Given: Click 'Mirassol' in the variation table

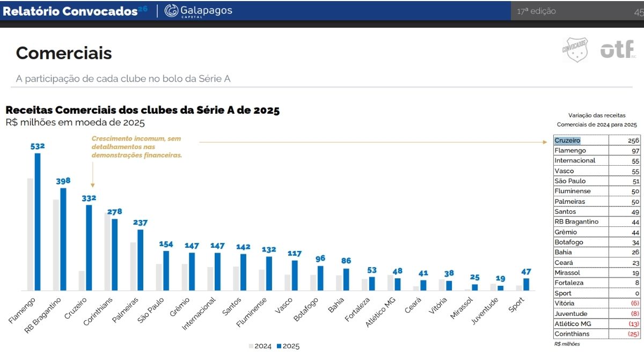Looking at the screenshot, I should tap(568, 273).
